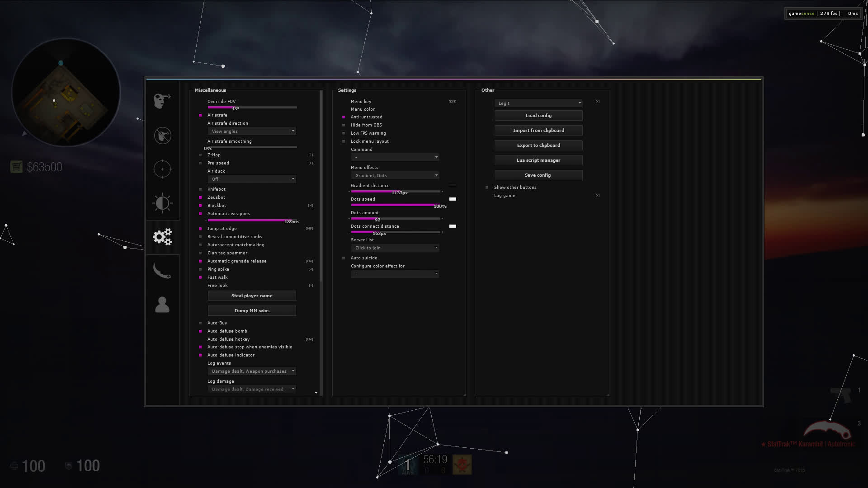Open the half-sun brightness icon tab

pos(162,203)
